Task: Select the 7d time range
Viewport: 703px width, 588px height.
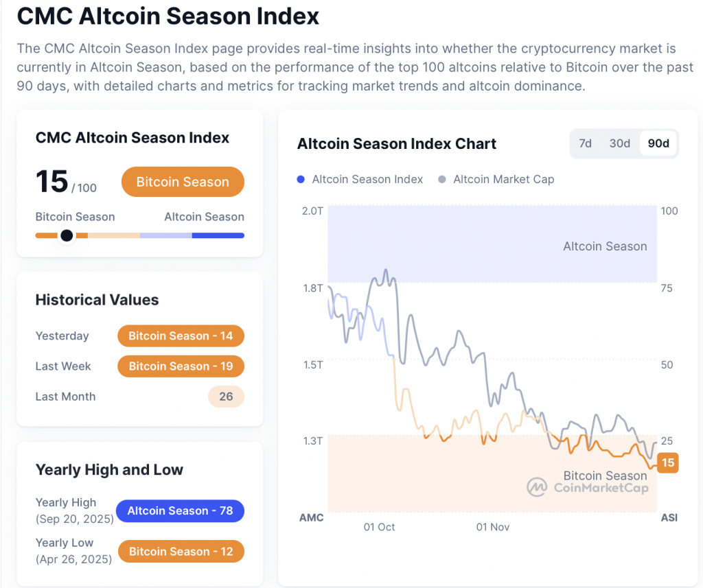Action: [x=585, y=143]
